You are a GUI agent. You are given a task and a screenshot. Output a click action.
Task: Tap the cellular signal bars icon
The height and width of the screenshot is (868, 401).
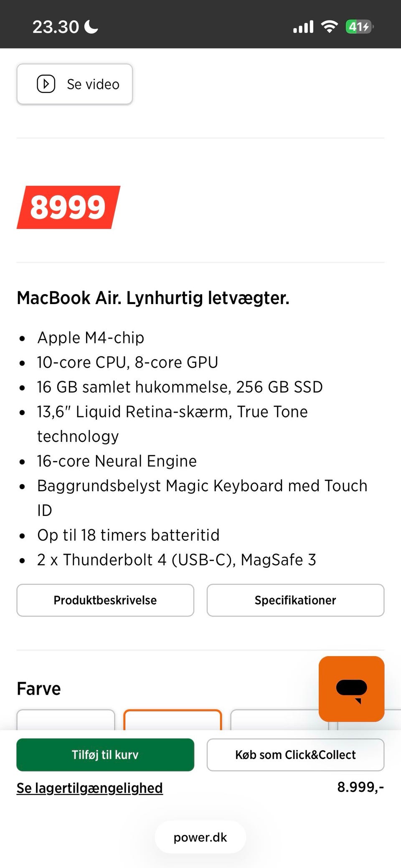303,27
